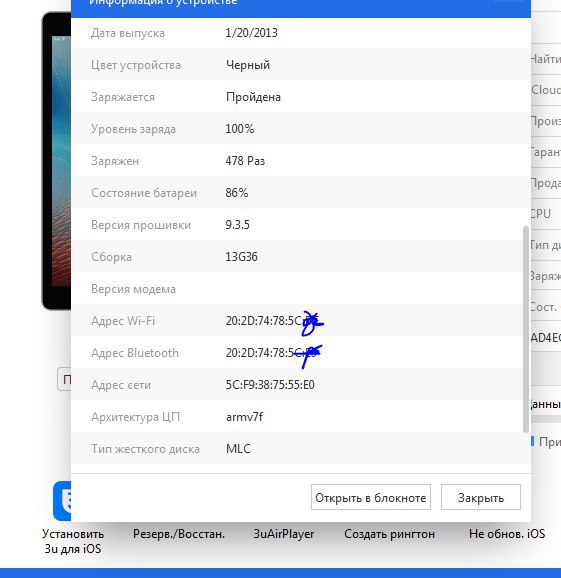
Task: Open 3uAirPlayer from the bottom tools
Action: coord(284,534)
